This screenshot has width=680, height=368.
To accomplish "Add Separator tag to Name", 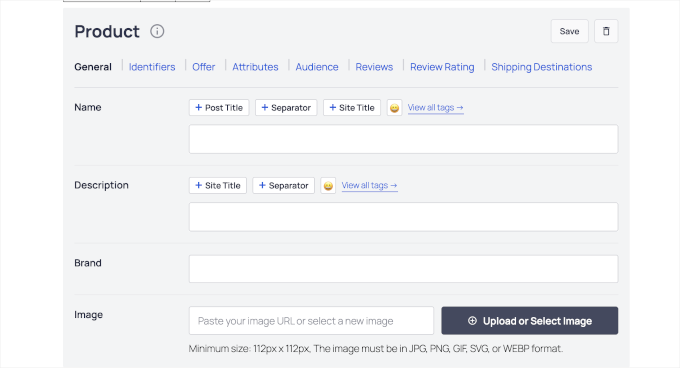I will point(286,107).
